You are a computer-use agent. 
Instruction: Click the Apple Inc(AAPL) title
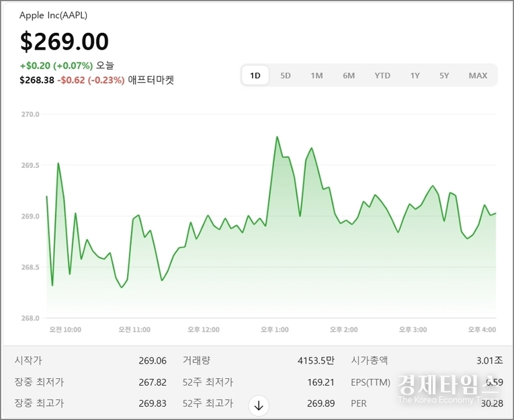[53, 15]
